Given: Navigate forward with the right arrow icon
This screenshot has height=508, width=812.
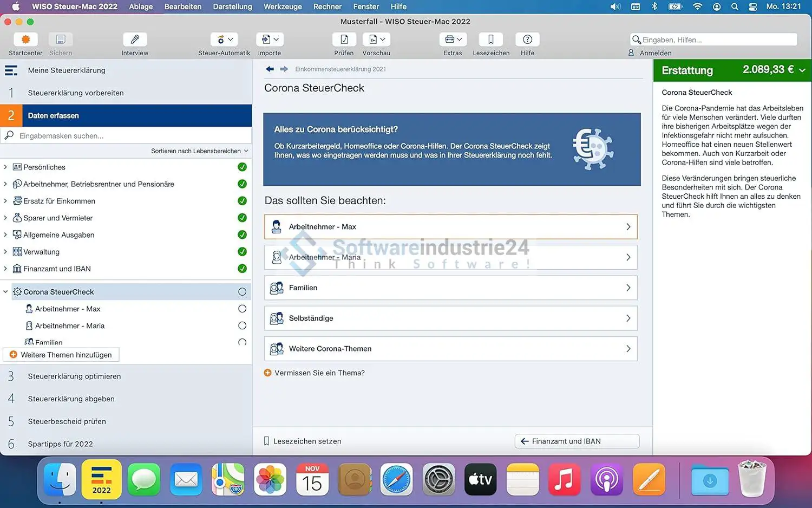Looking at the screenshot, I should tap(284, 69).
